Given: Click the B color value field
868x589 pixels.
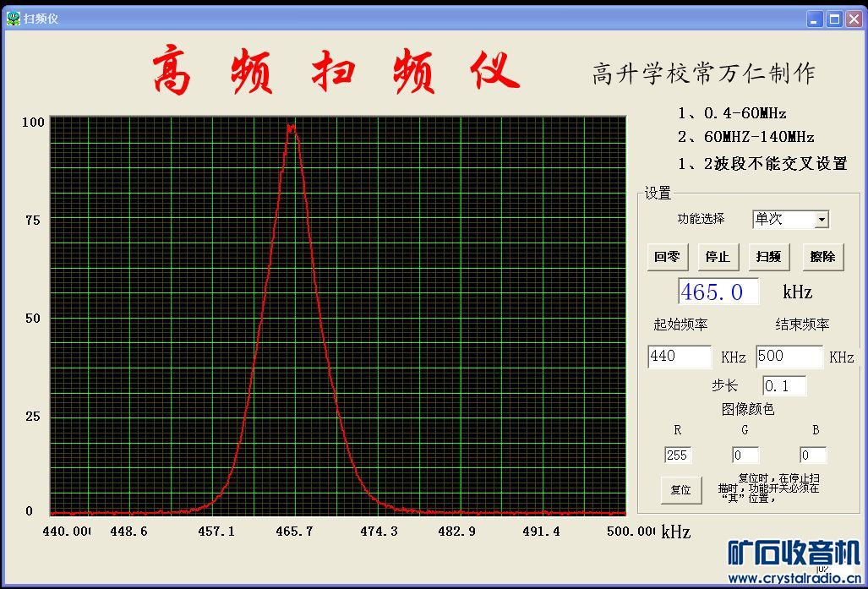Looking at the screenshot, I should [x=813, y=455].
